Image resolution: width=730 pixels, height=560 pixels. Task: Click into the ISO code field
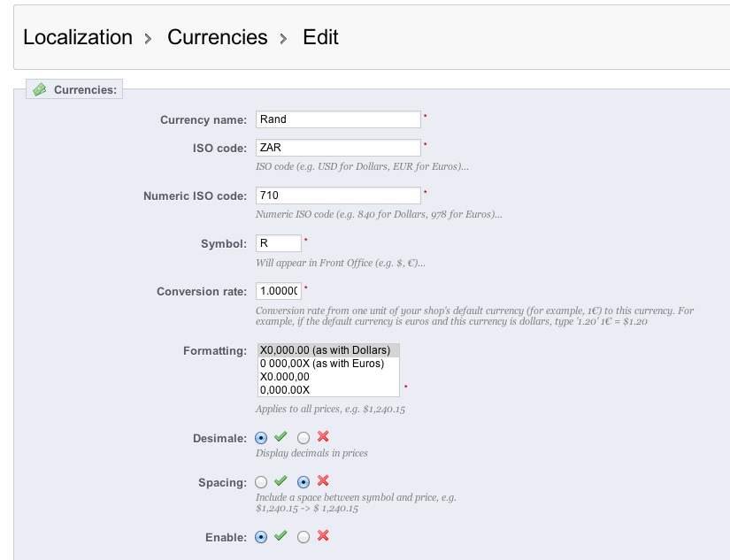[338, 148]
